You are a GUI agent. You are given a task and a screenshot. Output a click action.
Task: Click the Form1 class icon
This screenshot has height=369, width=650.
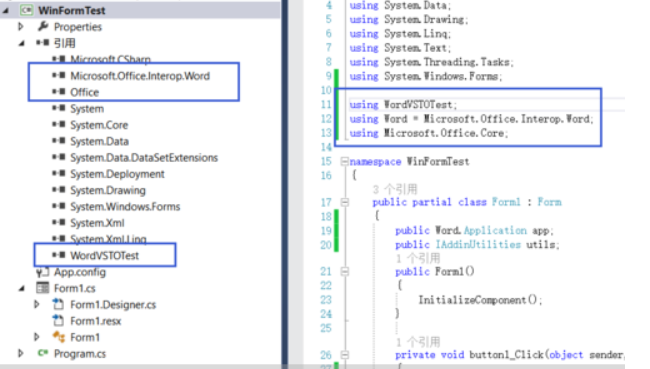click(x=59, y=337)
